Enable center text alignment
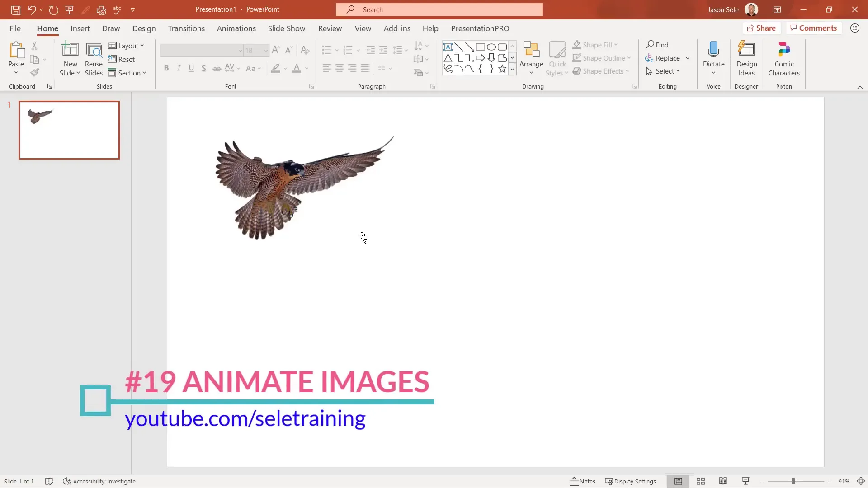This screenshot has height=488, width=868. 340,68
